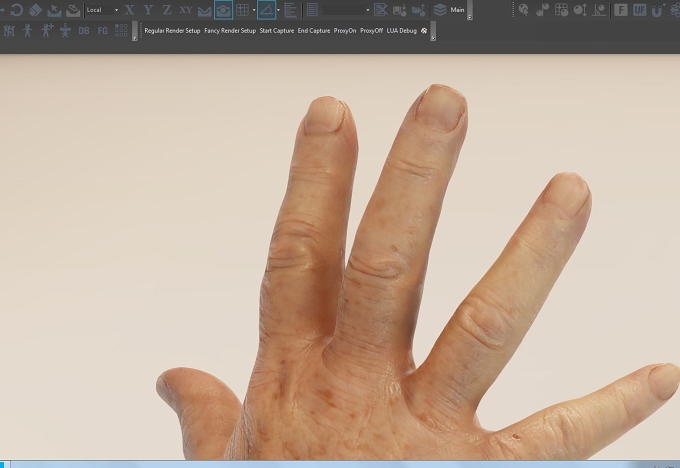Click the character figure icon
This screenshot has height=468, width=680.
click(28, 31)
